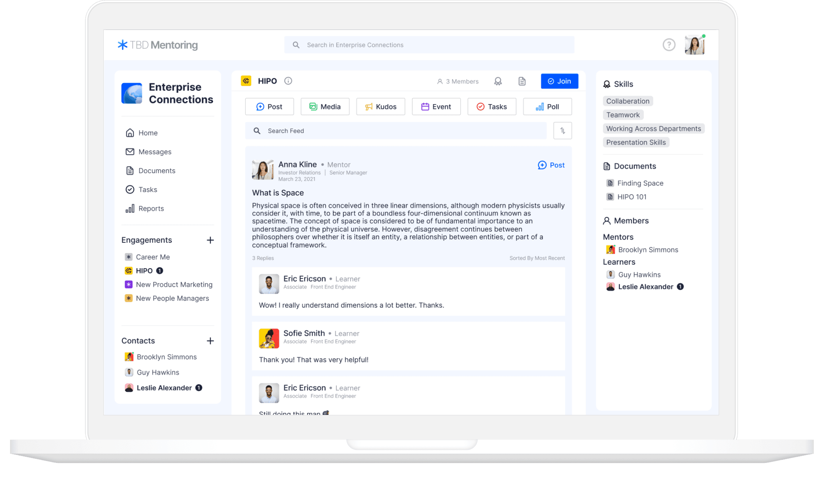This screenshot has width=814, height=504.
Task: Select the HIPO engagement in sidebar
Action: [x=144, y=271]
